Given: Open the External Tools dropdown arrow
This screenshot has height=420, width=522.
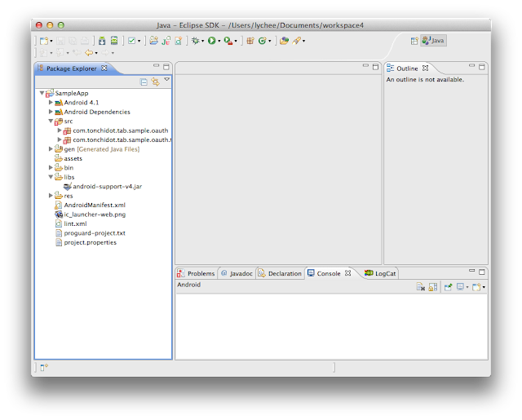Looking at the screenshot, I should [x=236, y=42].
